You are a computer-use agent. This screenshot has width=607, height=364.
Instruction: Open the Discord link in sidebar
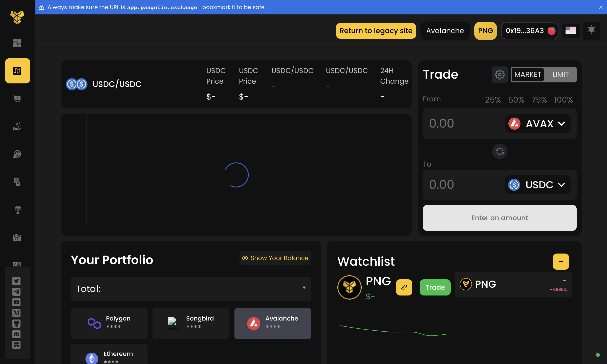tap(16, 334)
